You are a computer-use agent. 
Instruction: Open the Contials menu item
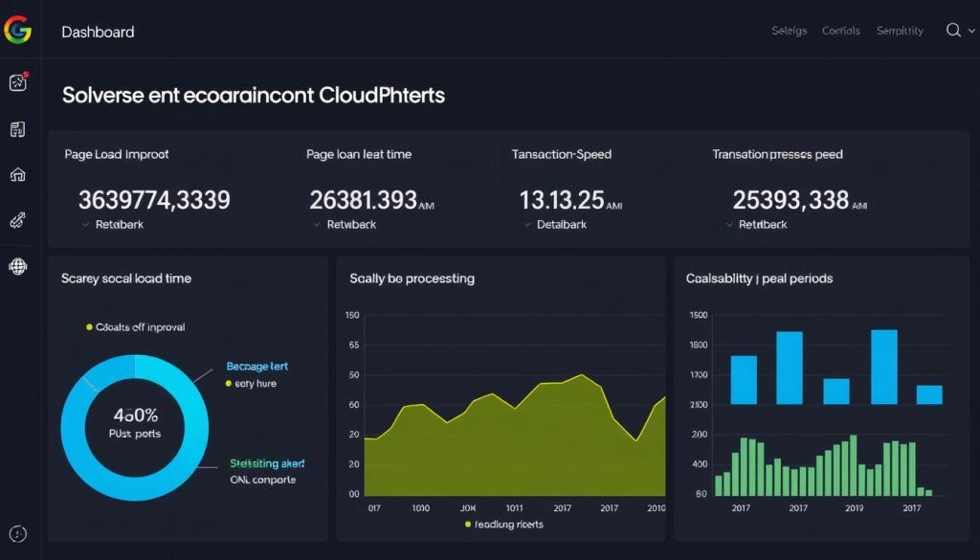click(840, 30)
